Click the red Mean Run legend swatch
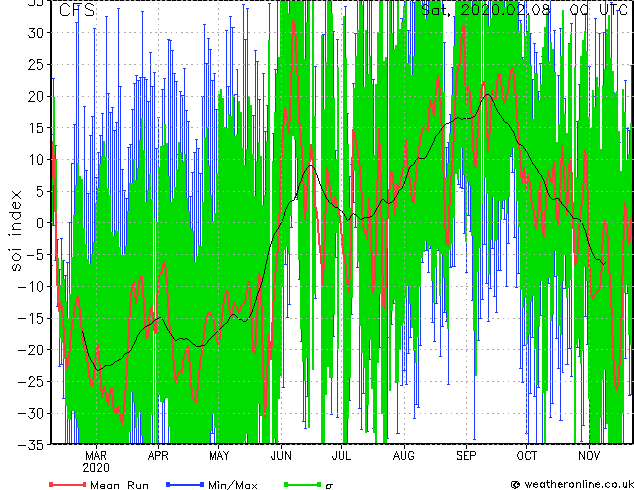The height and width of the screenshot is (490, 634). coord(68,484)
